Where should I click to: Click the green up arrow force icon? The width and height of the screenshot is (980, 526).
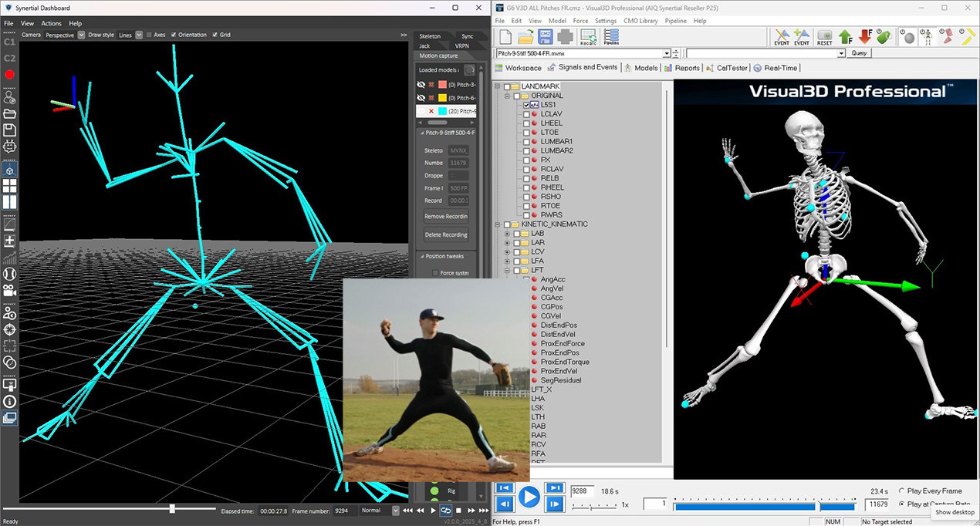[x=846, y=36]
